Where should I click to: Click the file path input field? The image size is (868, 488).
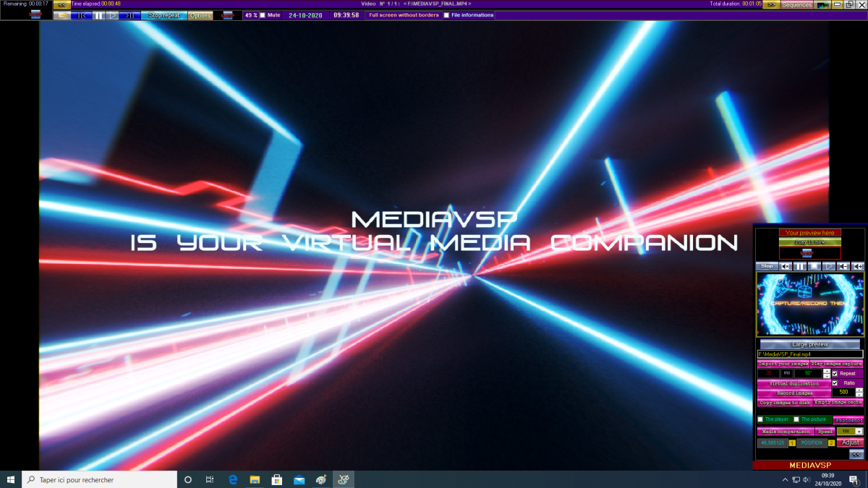(809, 354)
